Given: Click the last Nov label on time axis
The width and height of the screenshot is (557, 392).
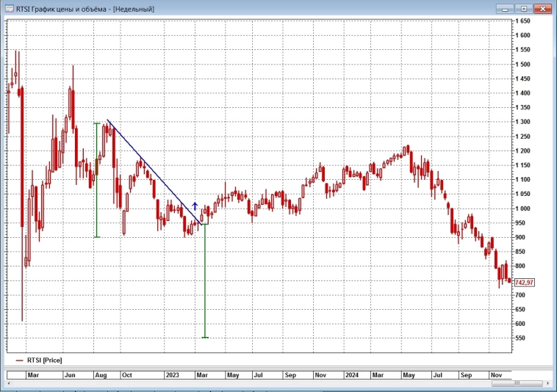Looking at the screenshot, I should pos(496,375).
